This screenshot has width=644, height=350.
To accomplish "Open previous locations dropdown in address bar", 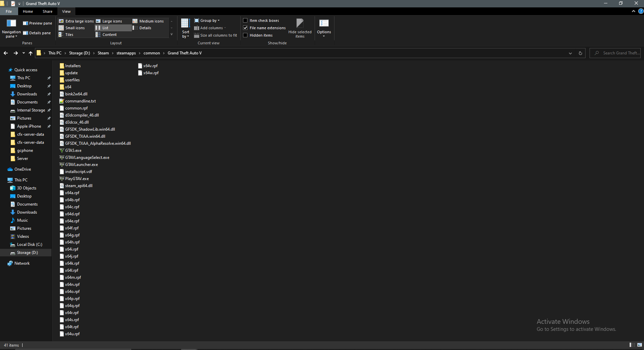I will [570, 53].
